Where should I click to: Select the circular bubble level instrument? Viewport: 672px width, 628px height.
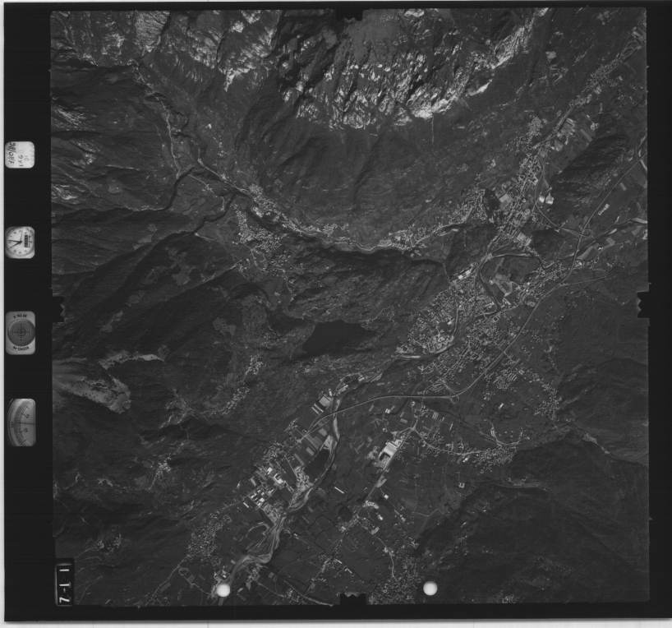tap(21, 331)
